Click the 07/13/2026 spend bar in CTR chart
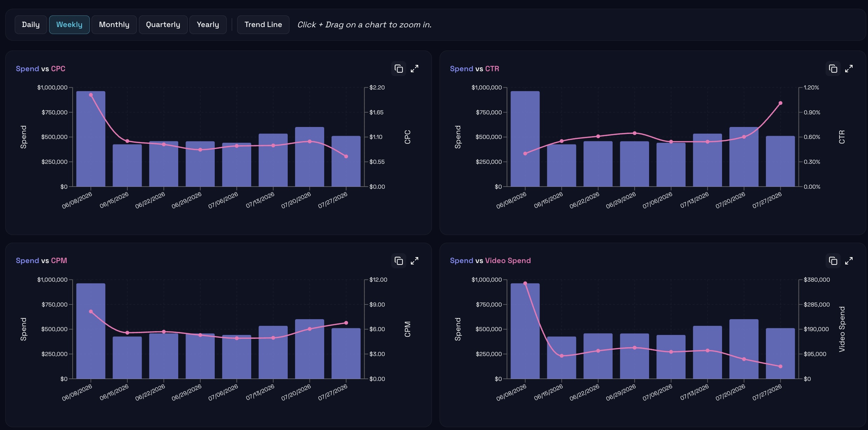 (707, 160)
